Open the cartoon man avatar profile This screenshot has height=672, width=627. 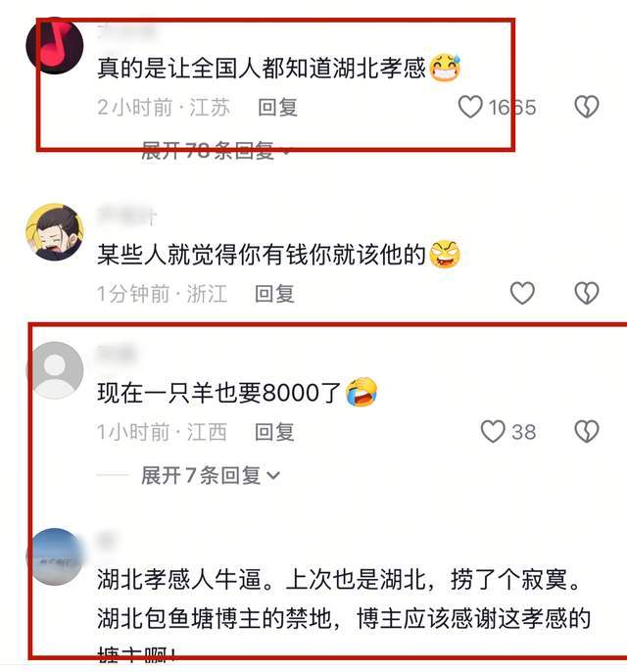pos(55,232)
